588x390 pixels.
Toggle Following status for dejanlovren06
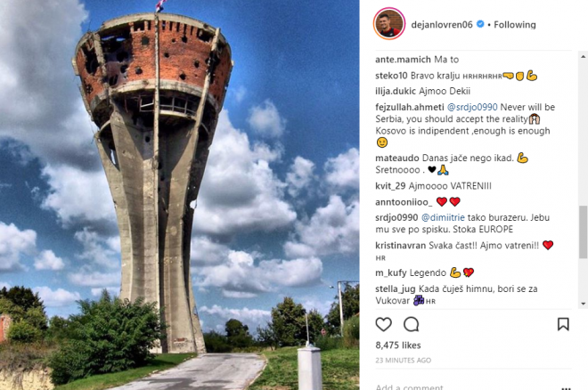click(515, 25)
